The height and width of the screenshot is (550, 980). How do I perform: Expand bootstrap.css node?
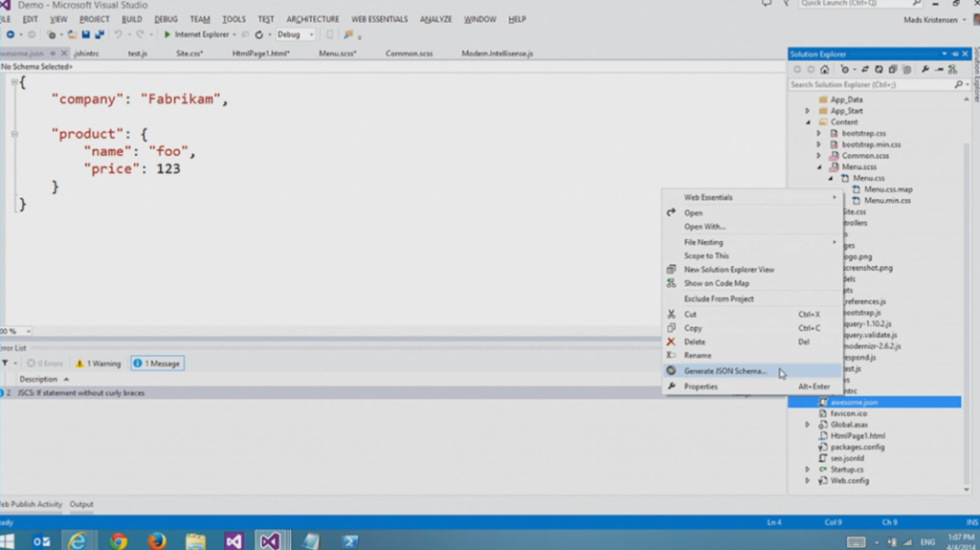(819, 133)
